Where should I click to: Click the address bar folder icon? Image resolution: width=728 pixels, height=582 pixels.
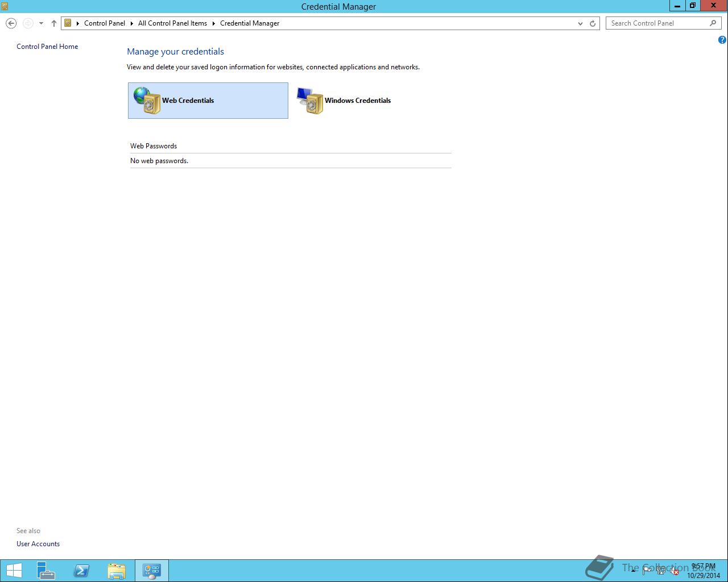68,23
